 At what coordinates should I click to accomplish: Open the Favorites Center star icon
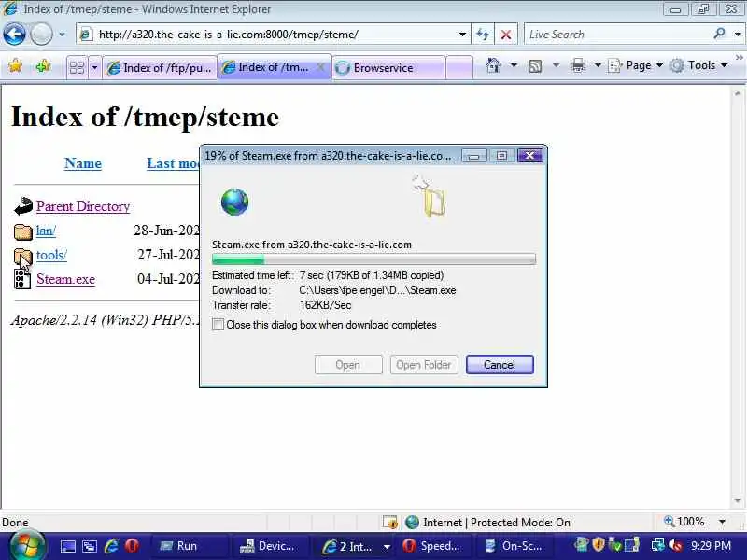pos(15,65)
